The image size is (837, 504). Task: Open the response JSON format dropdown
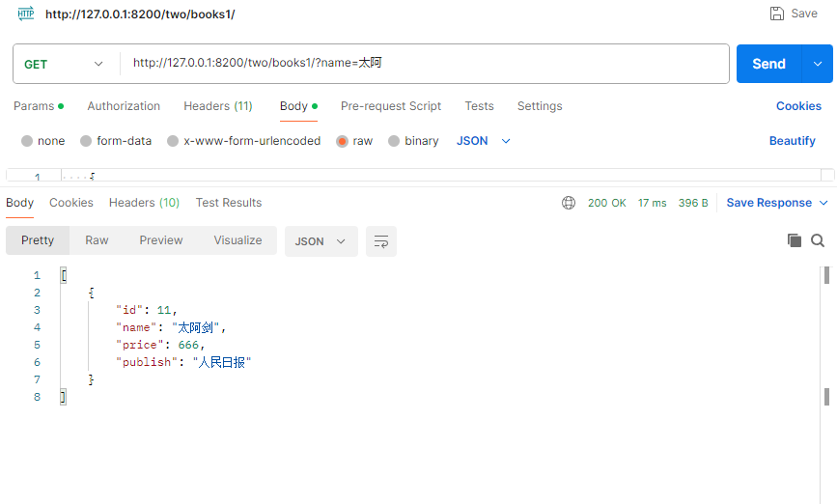(x=321, y=241)
